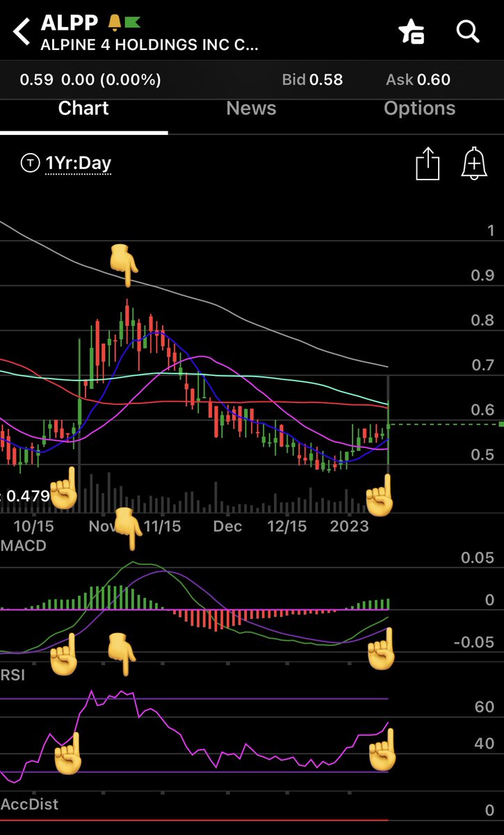Screen dimensions: 504x835
Task: Tap the 11/15 date axis label
Action: tap(161, 527)
